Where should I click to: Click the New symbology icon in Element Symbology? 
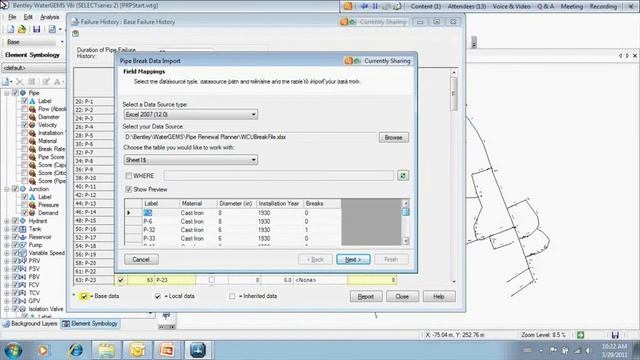6,82
